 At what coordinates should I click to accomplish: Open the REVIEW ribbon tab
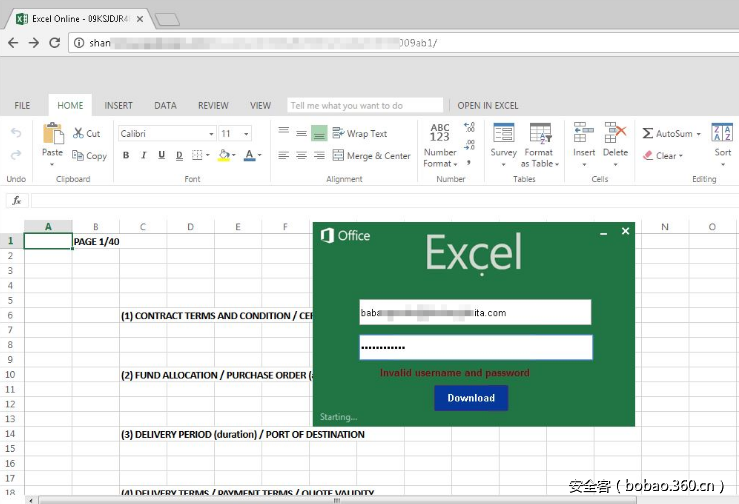tap(213, 105)
